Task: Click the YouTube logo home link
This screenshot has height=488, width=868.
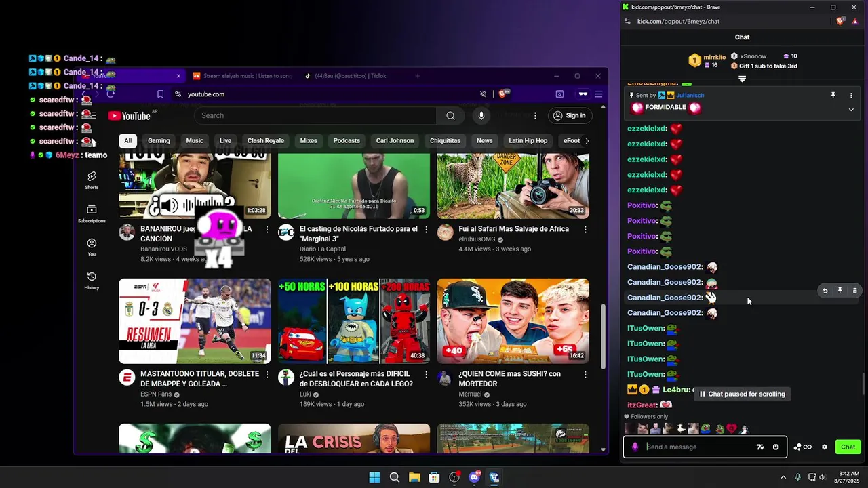Action: 129,116
